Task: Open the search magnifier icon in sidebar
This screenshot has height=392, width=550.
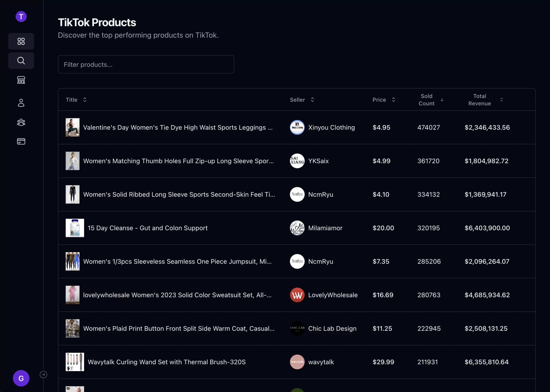Action: [x=21, y=60]
